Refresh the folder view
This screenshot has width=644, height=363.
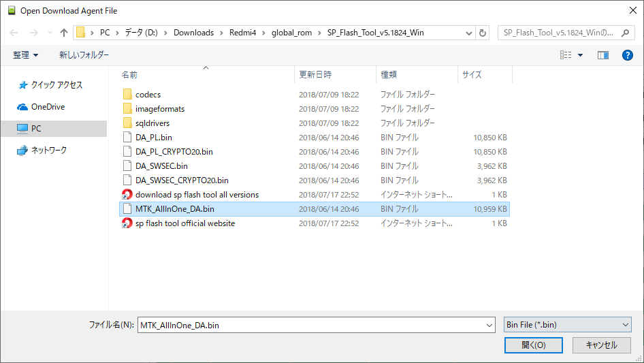(483, 33)
